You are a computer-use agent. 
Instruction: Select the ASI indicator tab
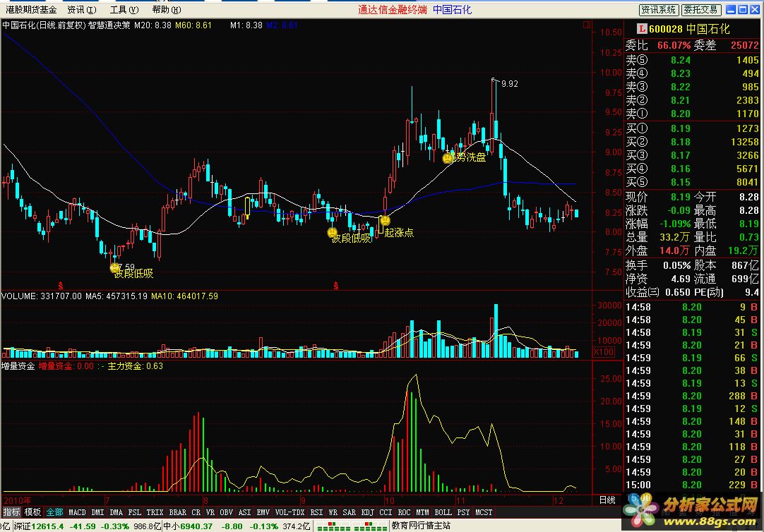pyautogui.click(x=244, y=512)
